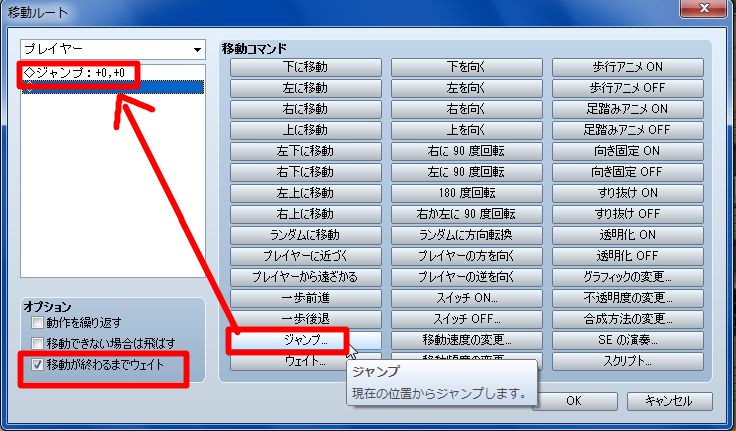Add 右か左に 90 度回転 command
736x431 pixels.
coord(467,214)
